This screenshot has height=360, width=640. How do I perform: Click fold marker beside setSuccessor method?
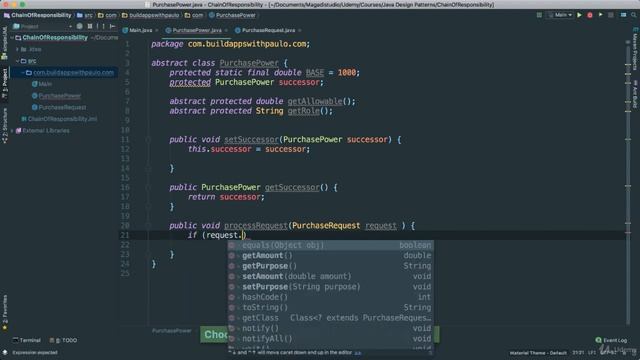click(x=148, y=140)
